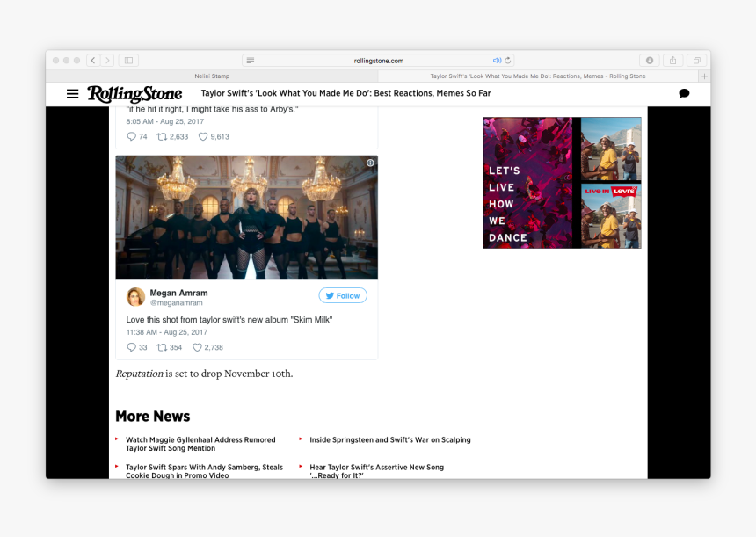Click the Rolling Stone logo
Image resolution: width=756 pixels, height=537 pixels.
click(x=134, y=94)
